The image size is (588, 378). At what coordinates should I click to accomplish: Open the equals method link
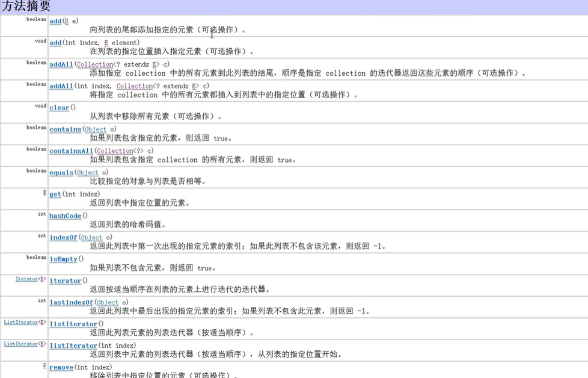point(61,173)
